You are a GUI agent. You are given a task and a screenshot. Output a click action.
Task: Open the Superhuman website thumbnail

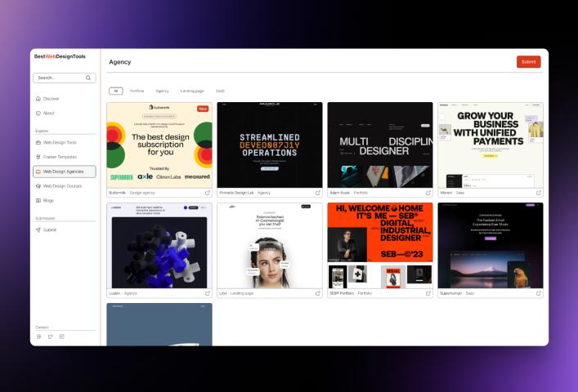pyautogui.click(x=490, y=245)
